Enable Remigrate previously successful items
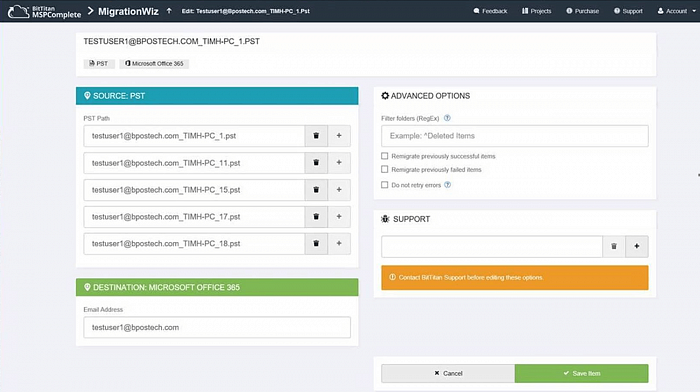 [384, 156]
